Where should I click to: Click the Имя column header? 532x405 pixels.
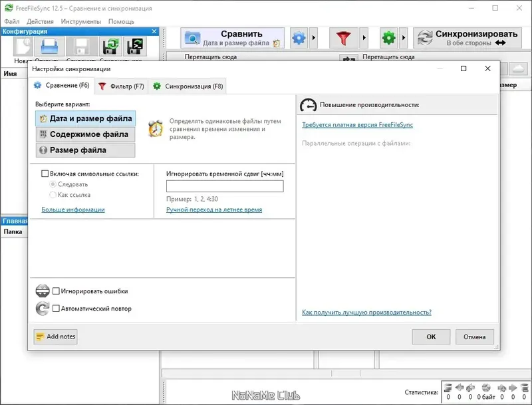coord(10,74)
